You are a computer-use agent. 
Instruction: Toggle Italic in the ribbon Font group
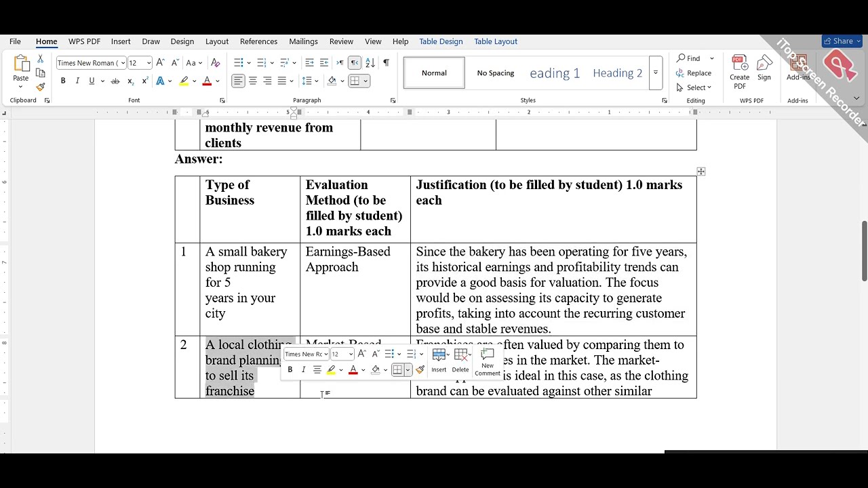click(77, 81)
